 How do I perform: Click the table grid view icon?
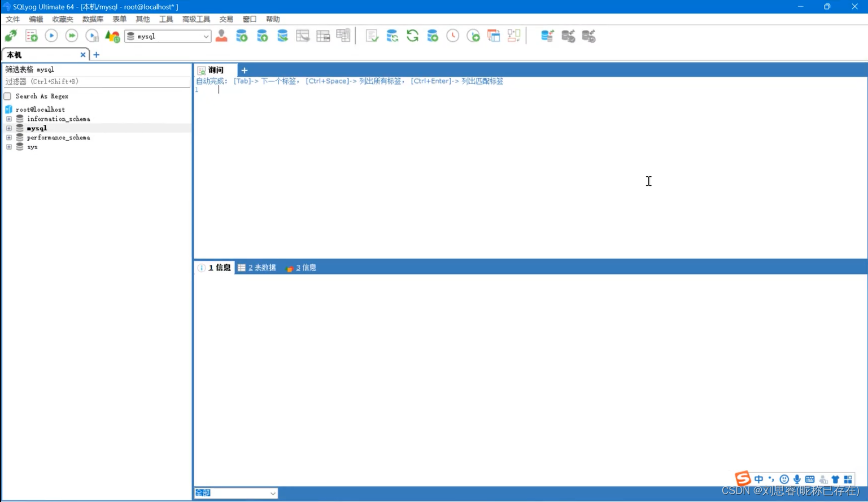point(323,36)
